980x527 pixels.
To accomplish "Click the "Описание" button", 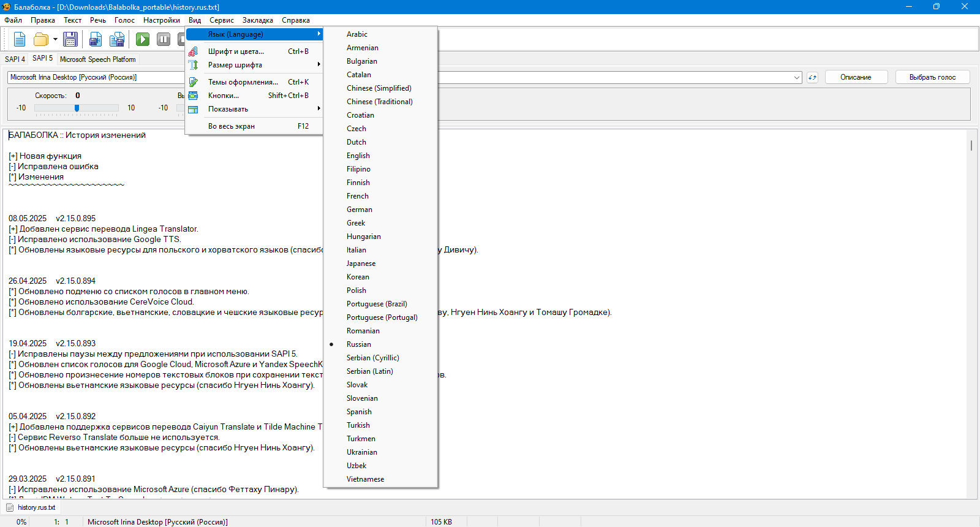I will [x=856, y=77].
